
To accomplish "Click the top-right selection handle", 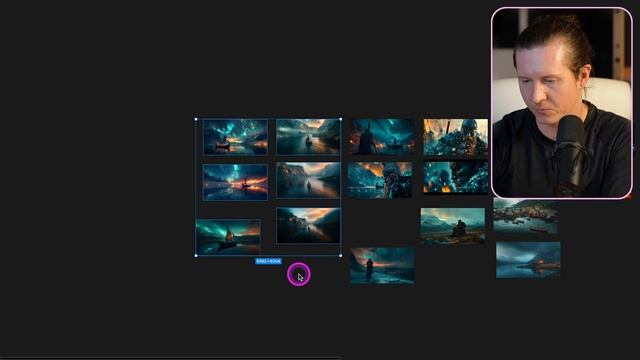I will (x=341, y=119).
